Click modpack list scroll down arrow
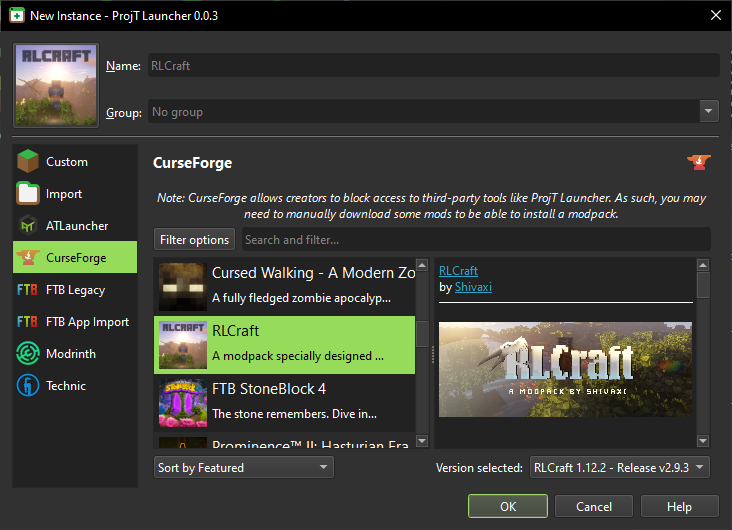 (x=422, y=441)
